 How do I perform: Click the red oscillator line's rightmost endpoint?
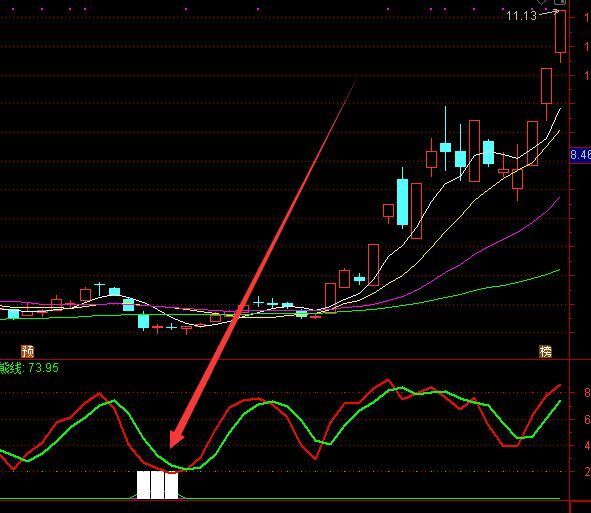(x=560, y=385)
